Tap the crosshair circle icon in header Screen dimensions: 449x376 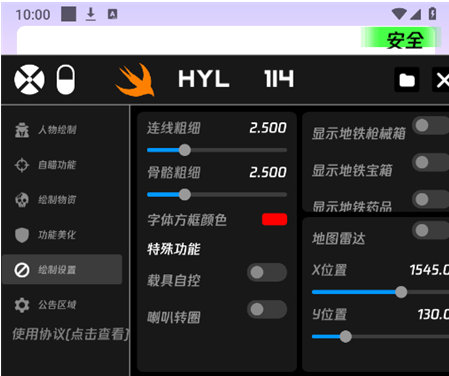point(29,79)
